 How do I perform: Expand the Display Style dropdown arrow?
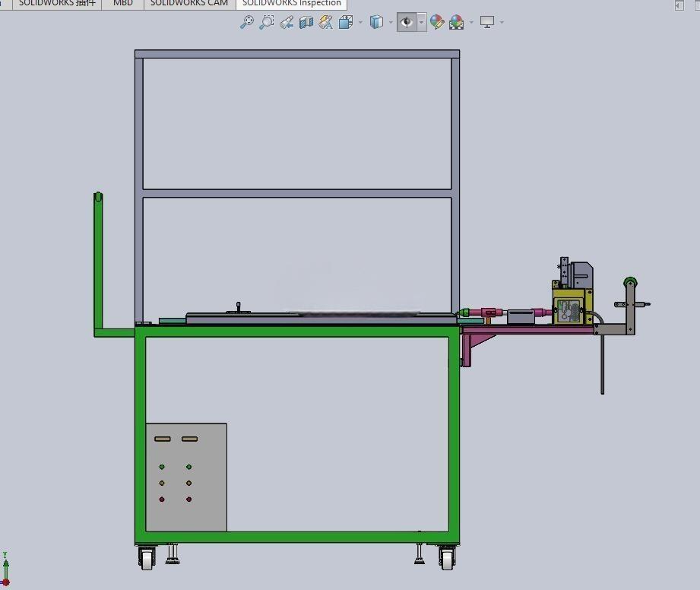pyautogui.click(x=391, y=22)
